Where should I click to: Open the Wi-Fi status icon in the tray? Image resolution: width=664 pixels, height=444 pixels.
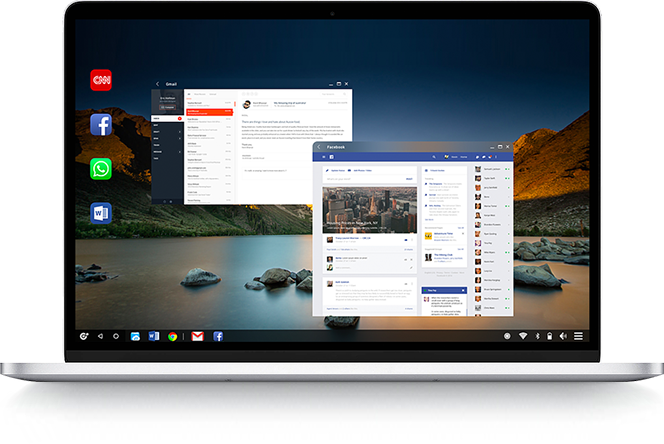(x=521, y=336)
